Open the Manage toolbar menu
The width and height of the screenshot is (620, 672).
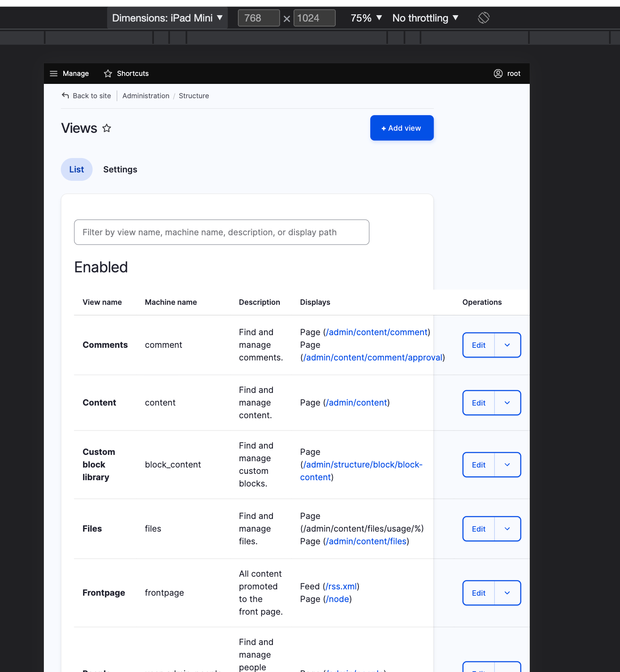tap(69, 73)
